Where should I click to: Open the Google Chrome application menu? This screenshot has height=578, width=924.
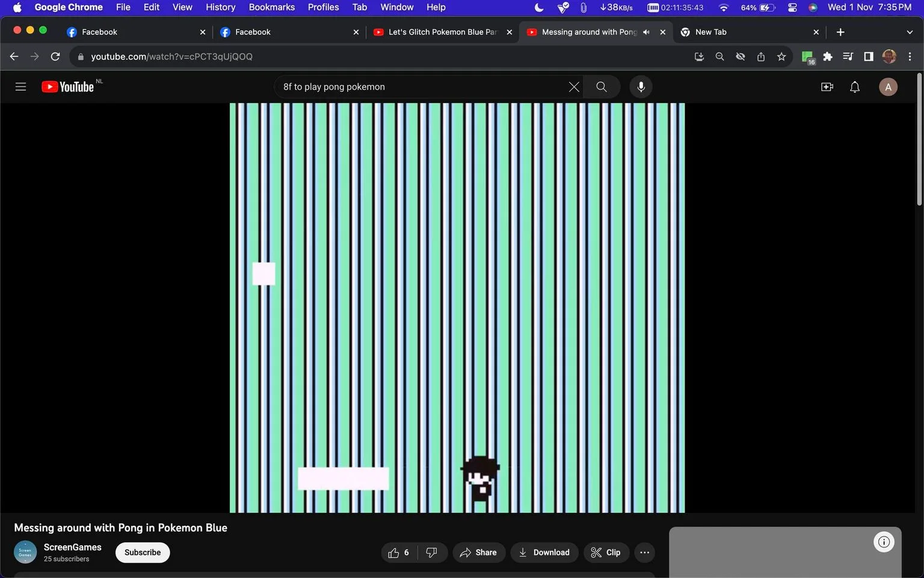pyautogui.click(x=69, y=7)
